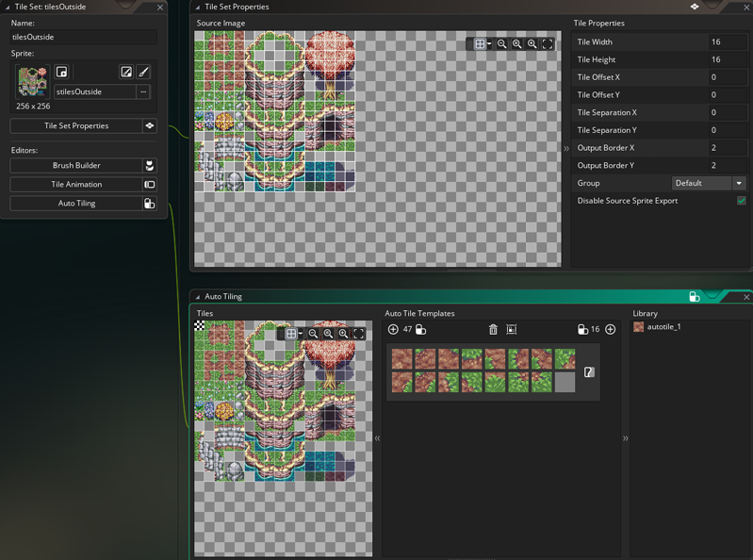Click the 47 template tile icon
This screenshot has width=753, height=560.
[420, 329]
